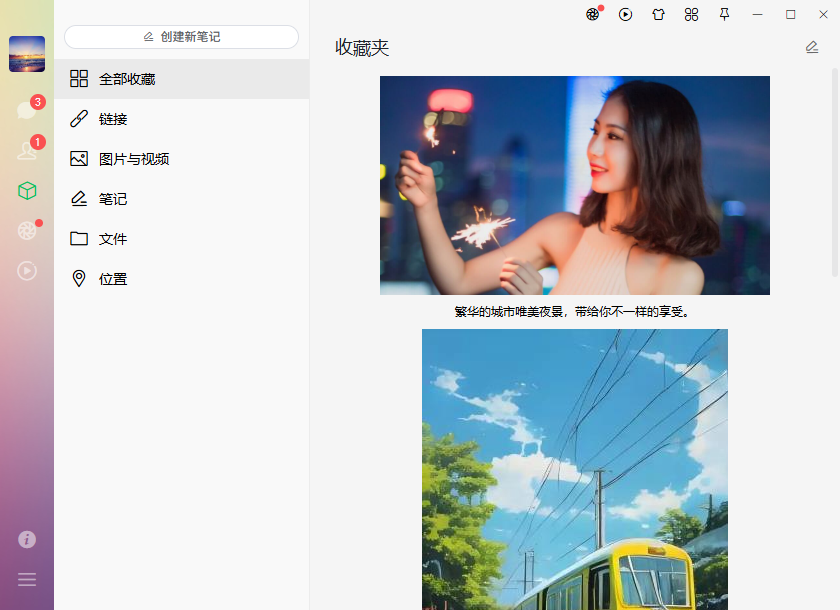The height and width of the screenshot is (610, 840).
Task: Click the video play icon in left sidebar
Action: (x=27, y=271)
